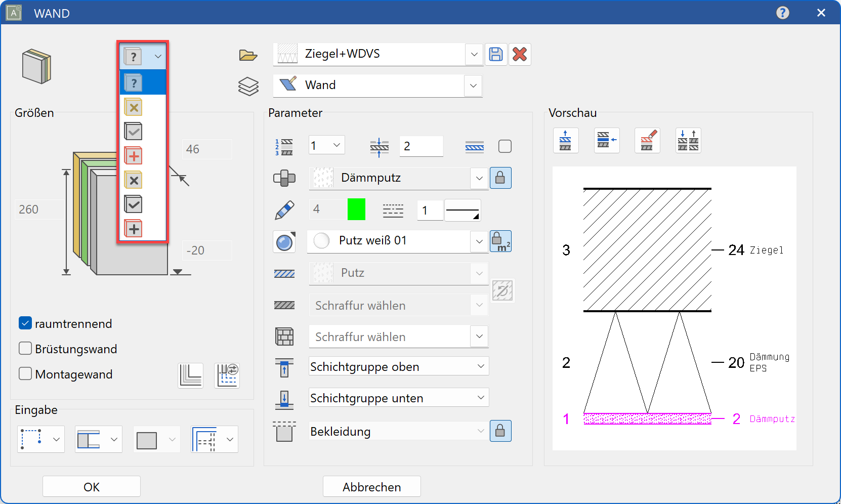Image resolution: width=841 pixels, height=504 pixels.
Task: Click the lock icon beside Dämmputz
Action: 500,178
